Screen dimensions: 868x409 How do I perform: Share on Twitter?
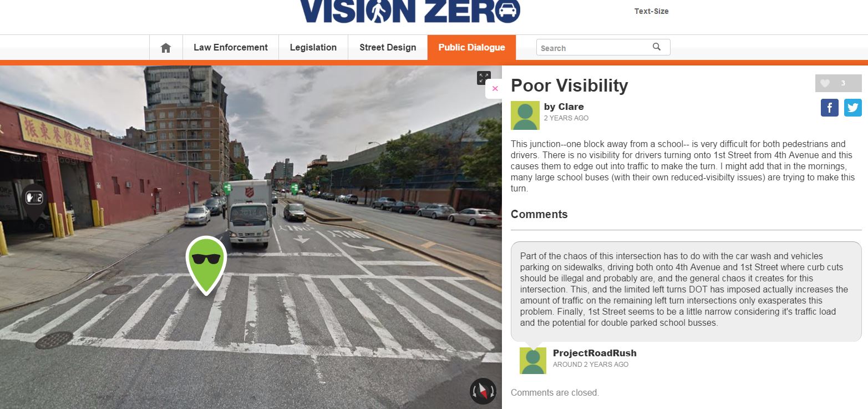(853, 108)
